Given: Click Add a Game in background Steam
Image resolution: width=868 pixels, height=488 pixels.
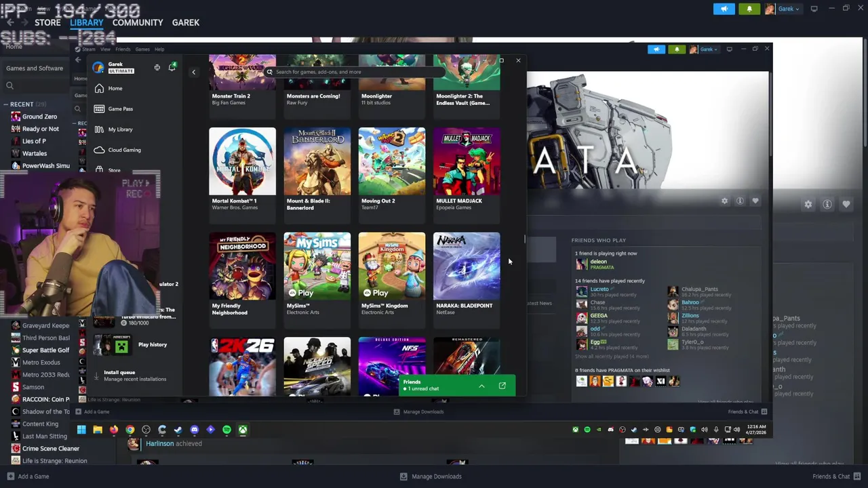Looking at the screenshot, I should (28, 476).
